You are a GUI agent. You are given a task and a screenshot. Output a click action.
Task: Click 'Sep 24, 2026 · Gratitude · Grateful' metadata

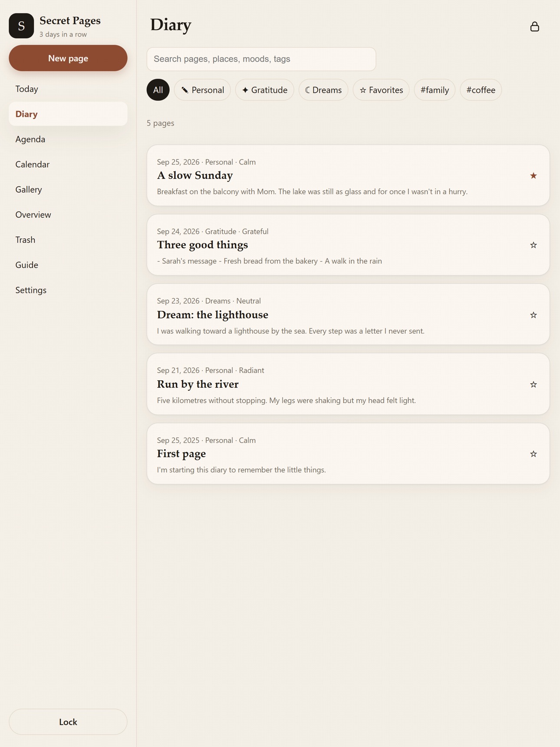tap(213, 231)
